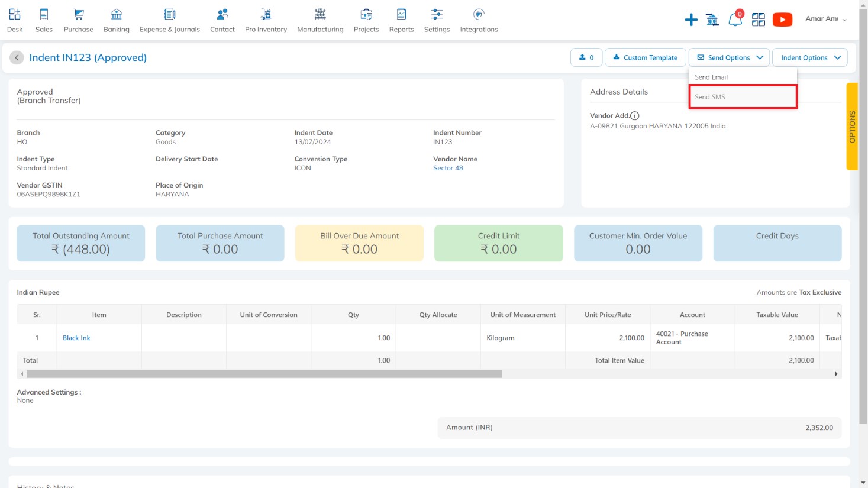Click the indent date 13/07/2024
This screenshot has width=868, height=488.
coord(312,142)
